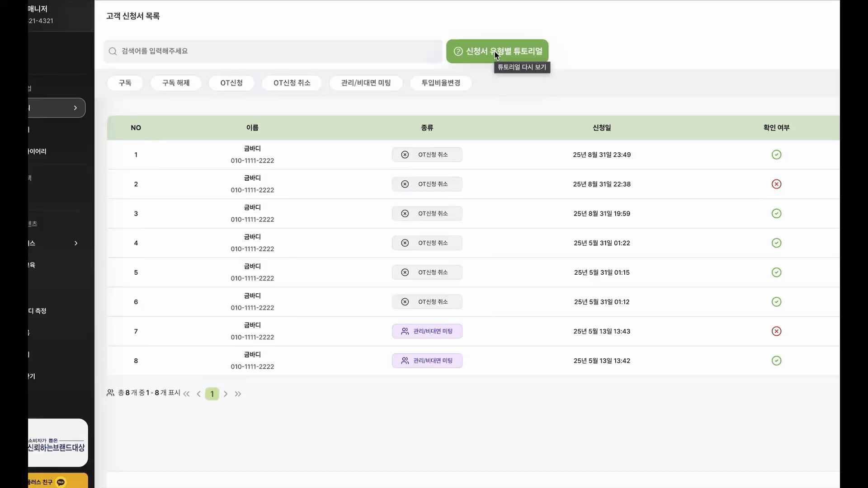Toggle green check status for row 1
This screenshot has height=488, width=868.
(776, 155)
